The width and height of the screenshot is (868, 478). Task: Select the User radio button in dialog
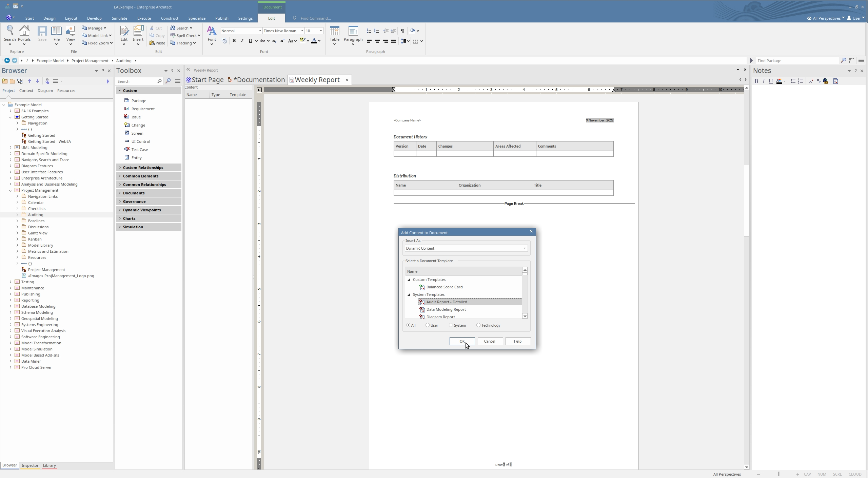(428, 325)
